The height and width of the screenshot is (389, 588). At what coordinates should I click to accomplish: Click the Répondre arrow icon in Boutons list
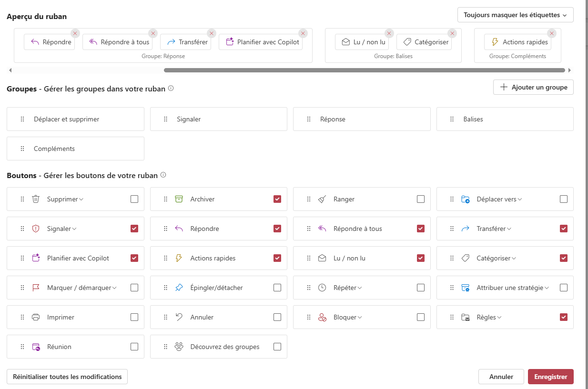tap(179, 229)
